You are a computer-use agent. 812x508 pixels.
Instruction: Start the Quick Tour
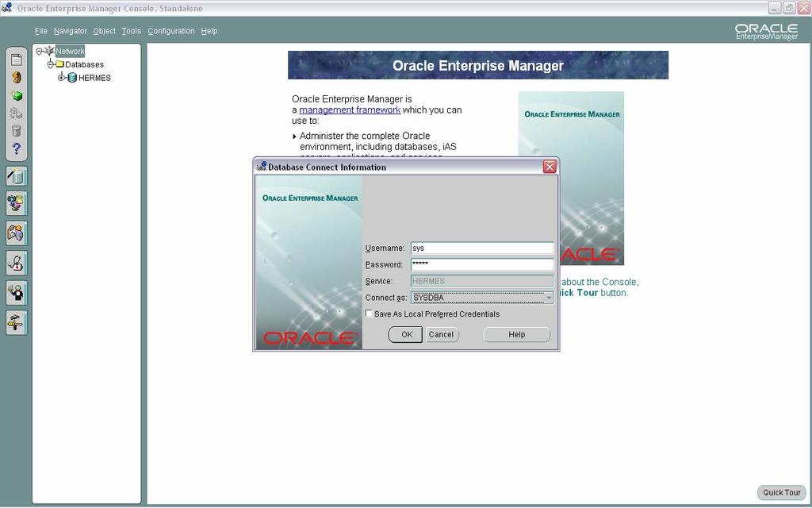pos(781,492)
